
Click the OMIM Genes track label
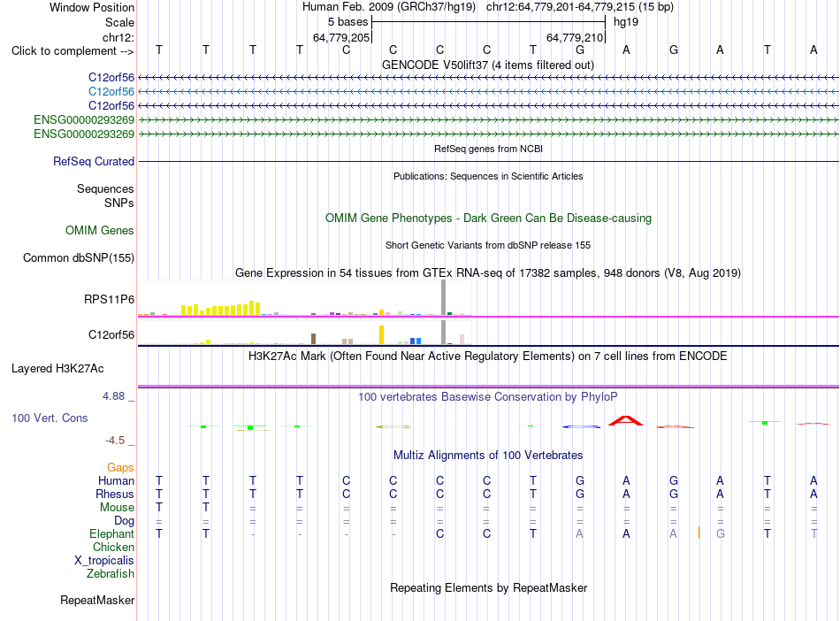100,230
